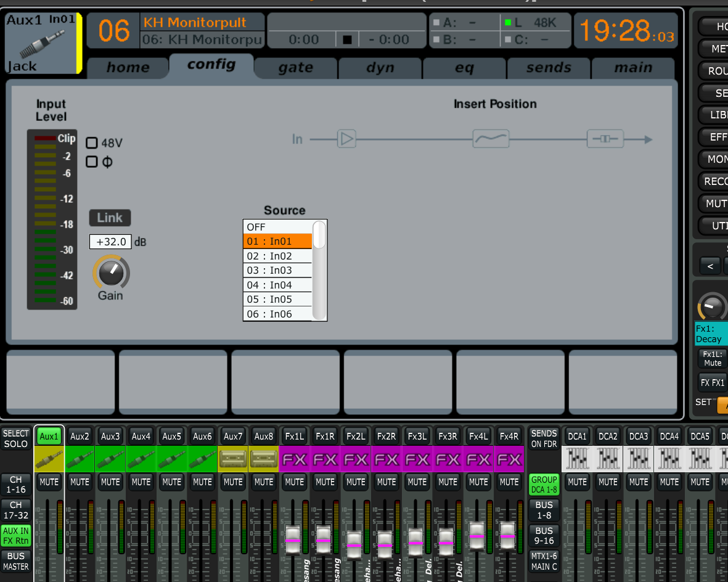Screen dimensions: 728x582
Task: Click the jack plug icon on the Aux4 strip
Action: [141, 459]
